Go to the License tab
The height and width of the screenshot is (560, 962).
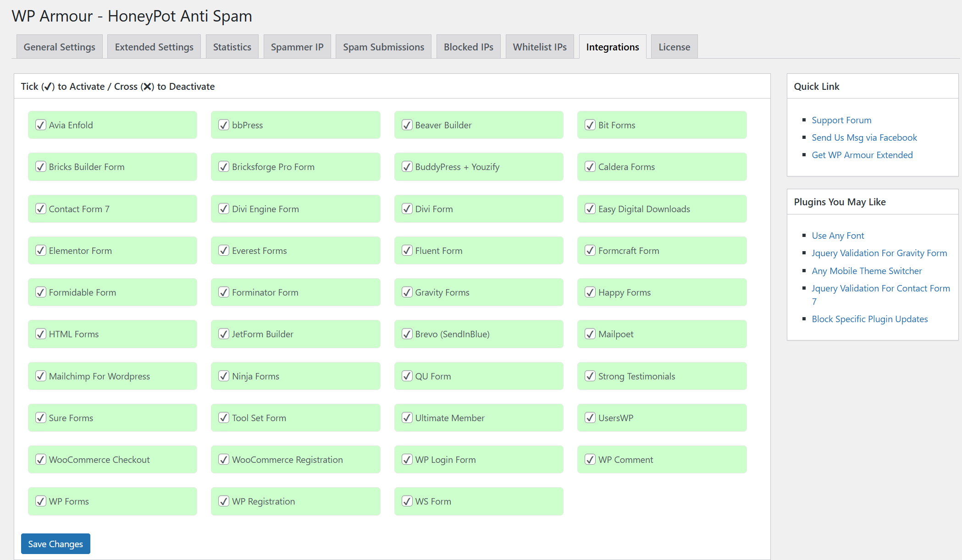[675, 47]
